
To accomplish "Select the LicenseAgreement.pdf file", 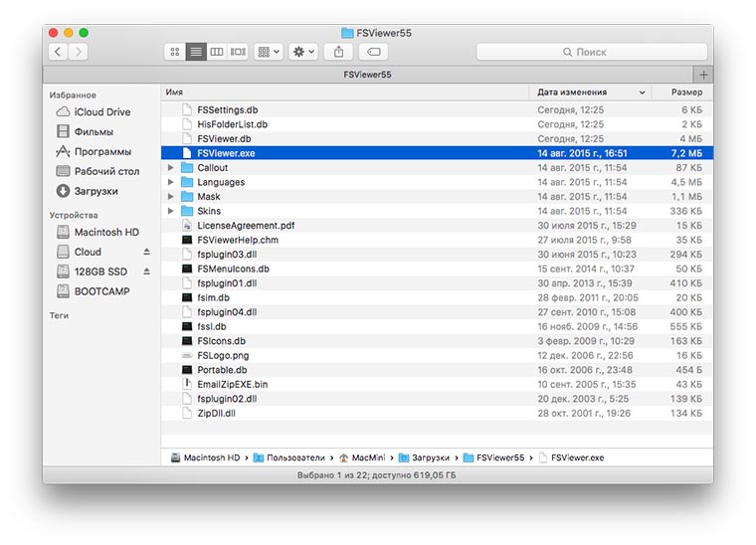I will [246, 226].
